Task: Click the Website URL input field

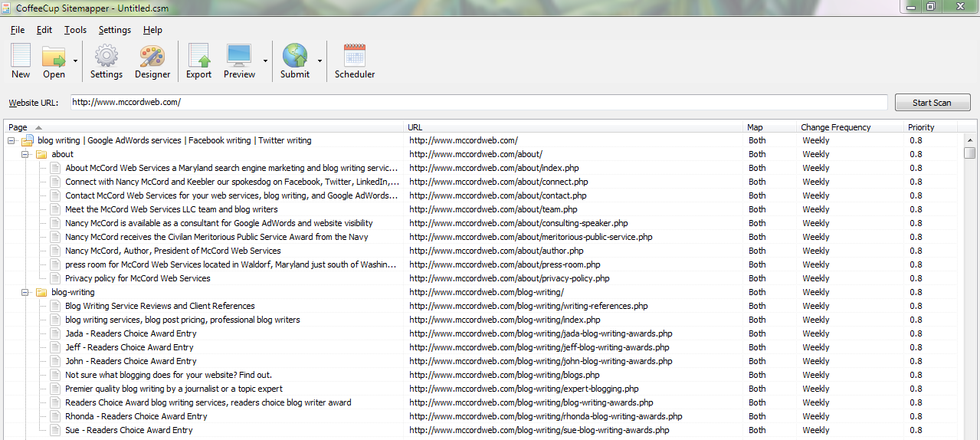Action: coord(479,102)
